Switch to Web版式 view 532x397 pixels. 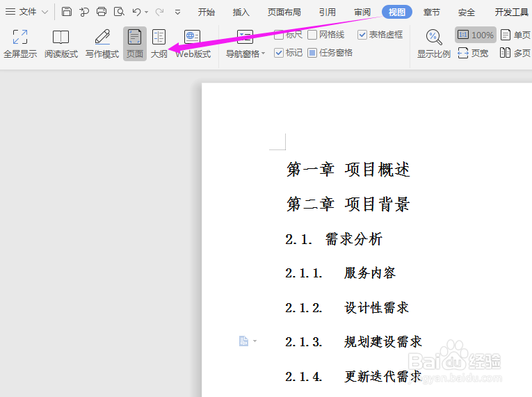(193, 43)
